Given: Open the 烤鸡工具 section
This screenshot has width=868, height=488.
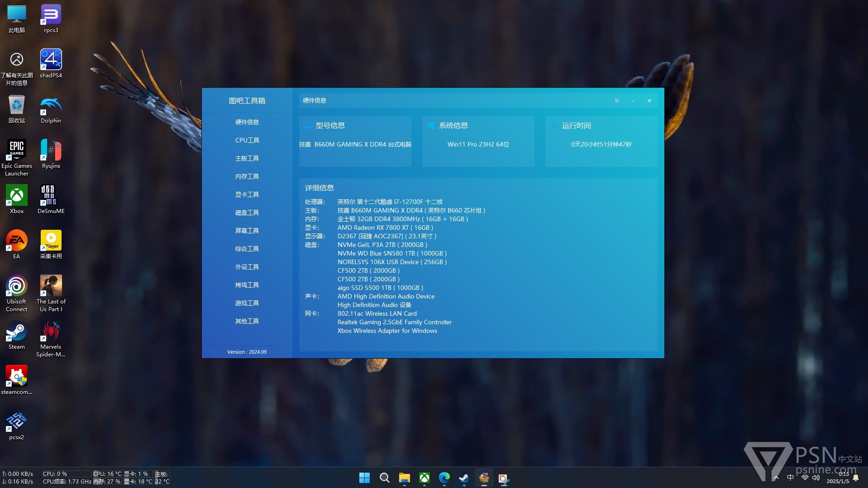Looking at the screenshot, I should click(x=247, y=285).
